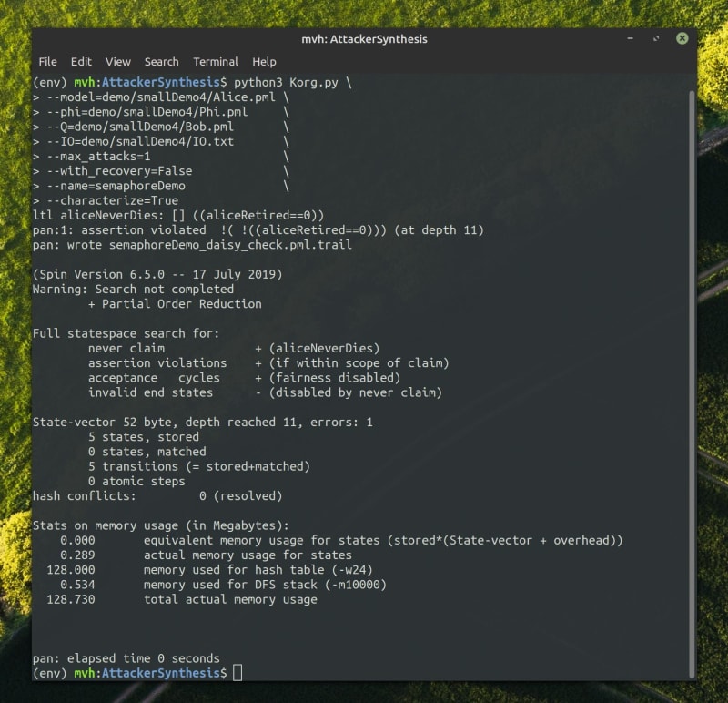Open the File menu

pos(47,62)
